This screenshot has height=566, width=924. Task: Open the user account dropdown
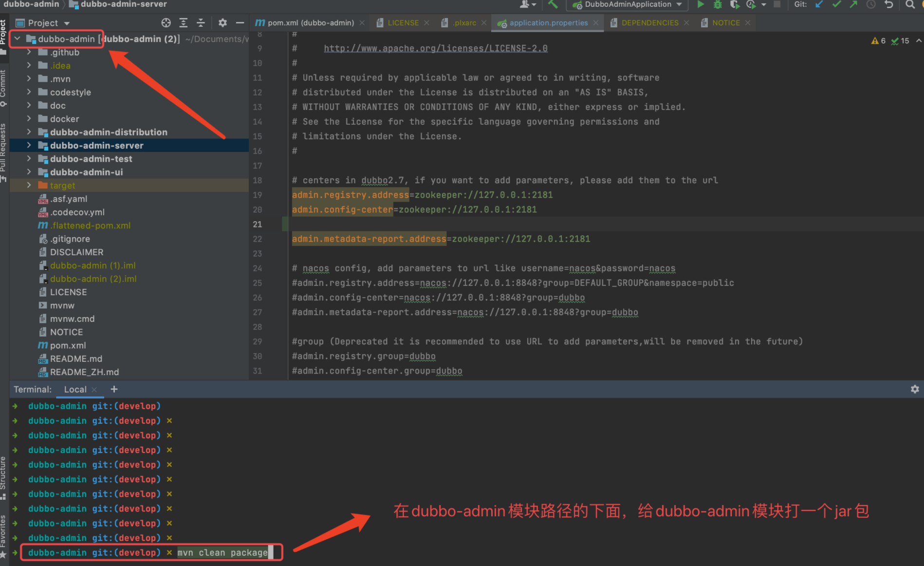pos(528,4)
